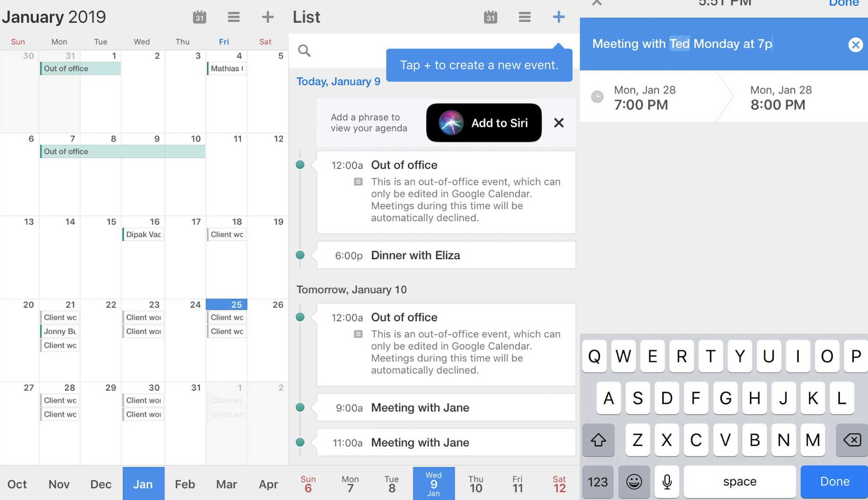Dismiss the Add to Siri prompt
The image size is (868, 500).
click(557, 122)
